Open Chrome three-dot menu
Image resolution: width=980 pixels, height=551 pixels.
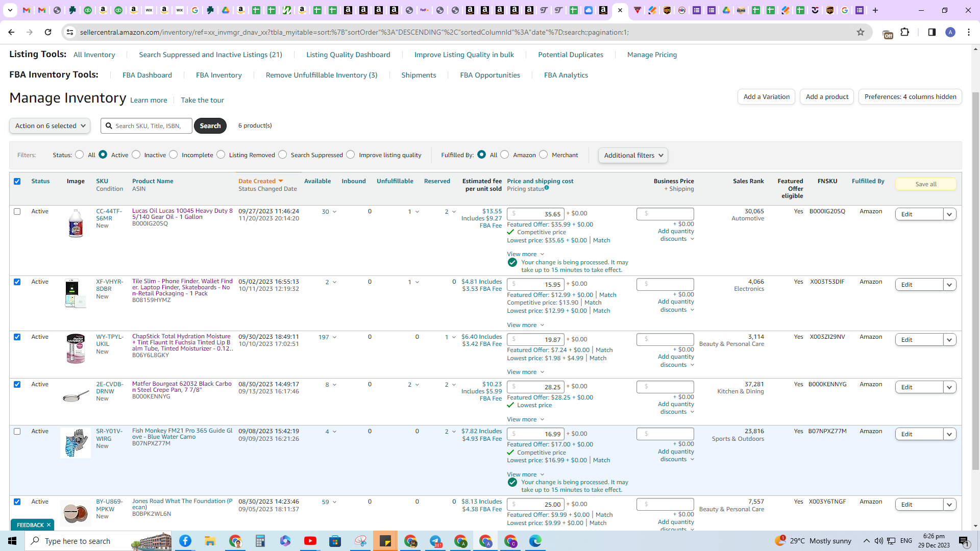point(969,32)
